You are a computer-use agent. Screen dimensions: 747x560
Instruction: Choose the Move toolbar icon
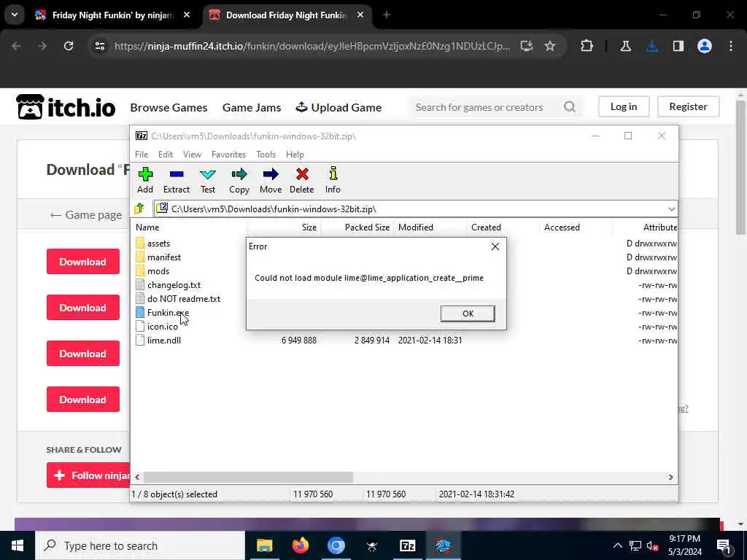(x=271, y=180)
